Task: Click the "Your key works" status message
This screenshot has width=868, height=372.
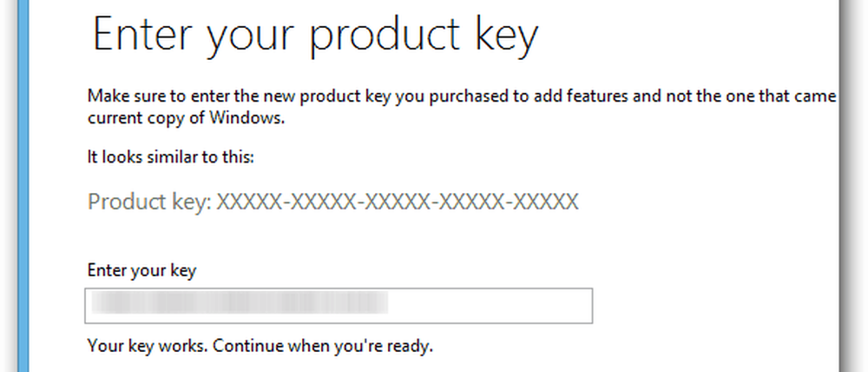Action: point(260,346)
